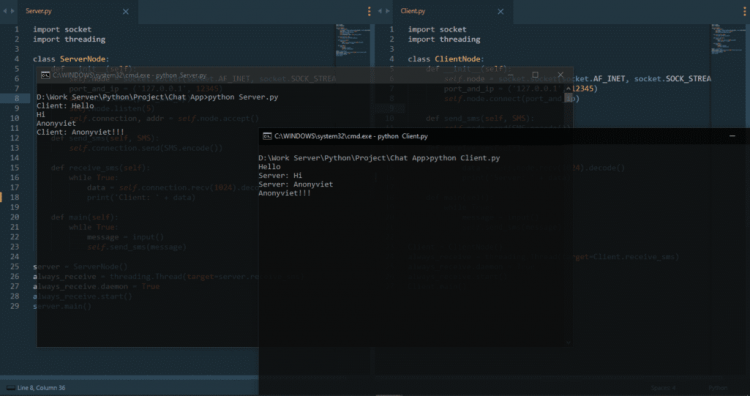
Task: Click line number 18 in Server.py gutter
Action: click(x=15, y=198)
